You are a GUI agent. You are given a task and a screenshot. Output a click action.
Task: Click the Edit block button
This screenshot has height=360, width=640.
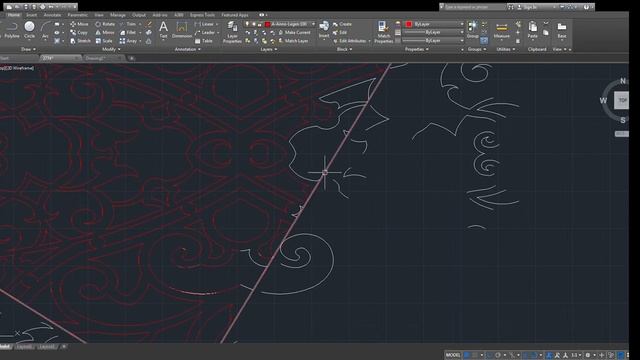point(340,32)
